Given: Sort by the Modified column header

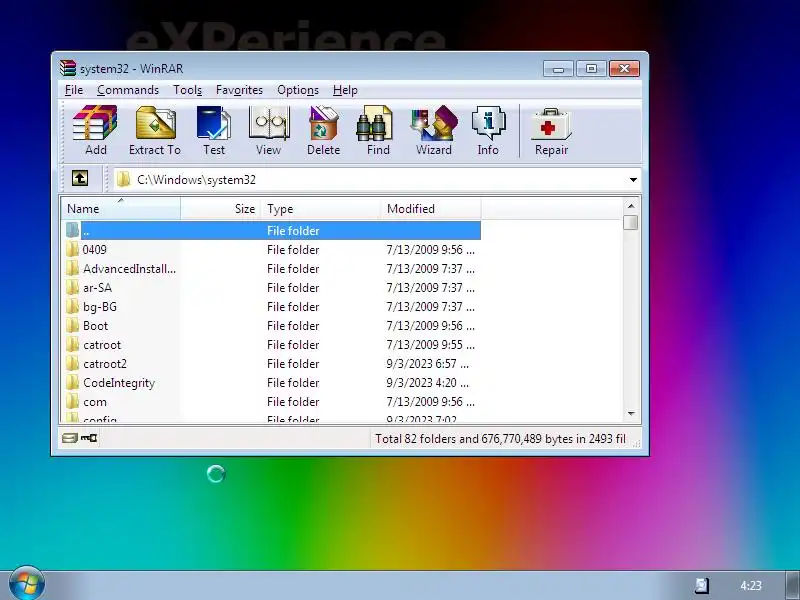Looking at the screenshot, I should [431, 209].
